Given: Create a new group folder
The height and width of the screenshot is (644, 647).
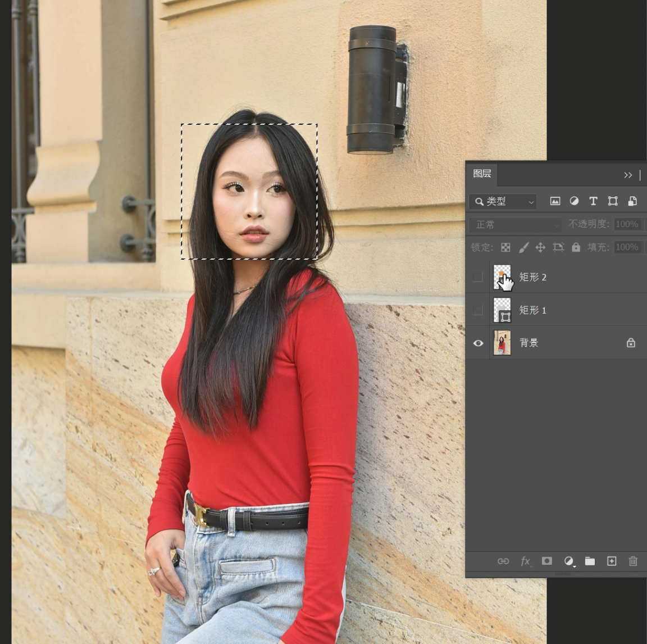Looking at the screenshot, I should pyautogui.click(x=590, y=561).
